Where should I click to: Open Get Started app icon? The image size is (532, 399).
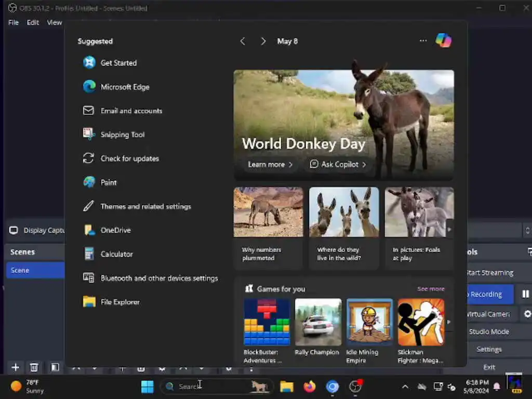click(x=89, y=63)
